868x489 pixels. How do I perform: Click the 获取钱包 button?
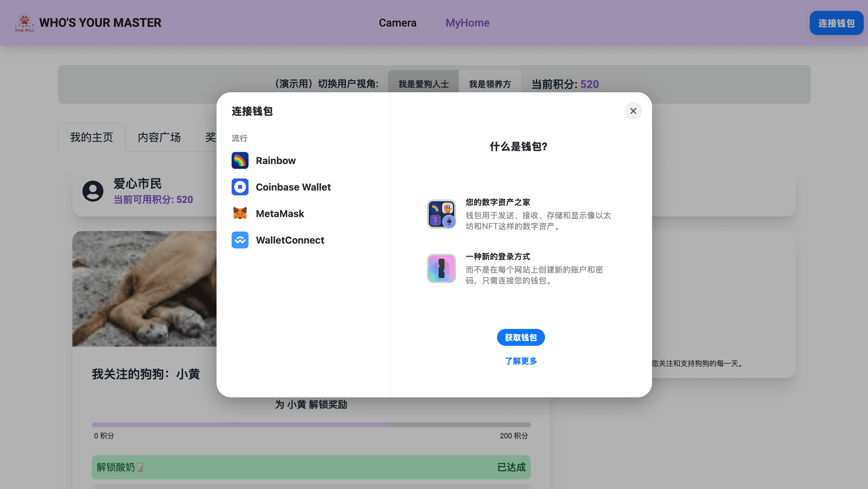tap(521, 337)
